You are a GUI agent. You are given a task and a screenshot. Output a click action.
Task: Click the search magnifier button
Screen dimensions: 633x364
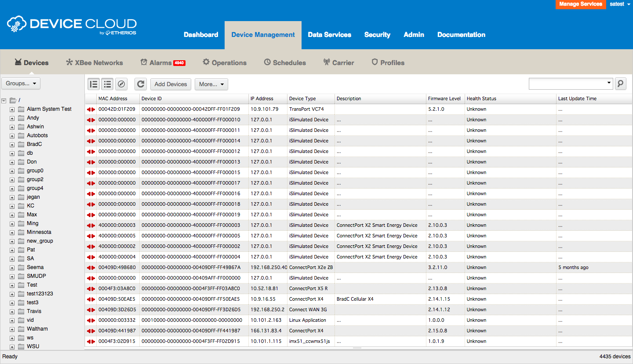(x=620, y=83)
